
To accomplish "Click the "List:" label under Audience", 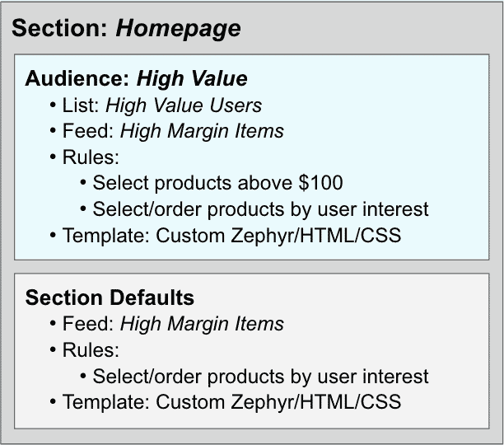I will 82,105.
